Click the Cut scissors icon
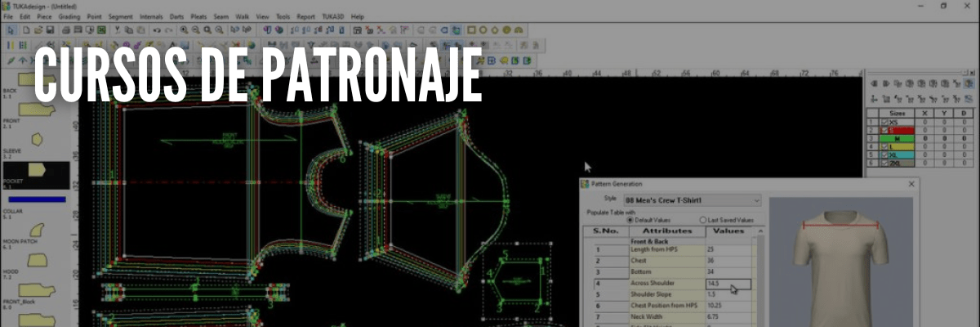This screenshot has height=327, width=980. click(x=118, y=30)
